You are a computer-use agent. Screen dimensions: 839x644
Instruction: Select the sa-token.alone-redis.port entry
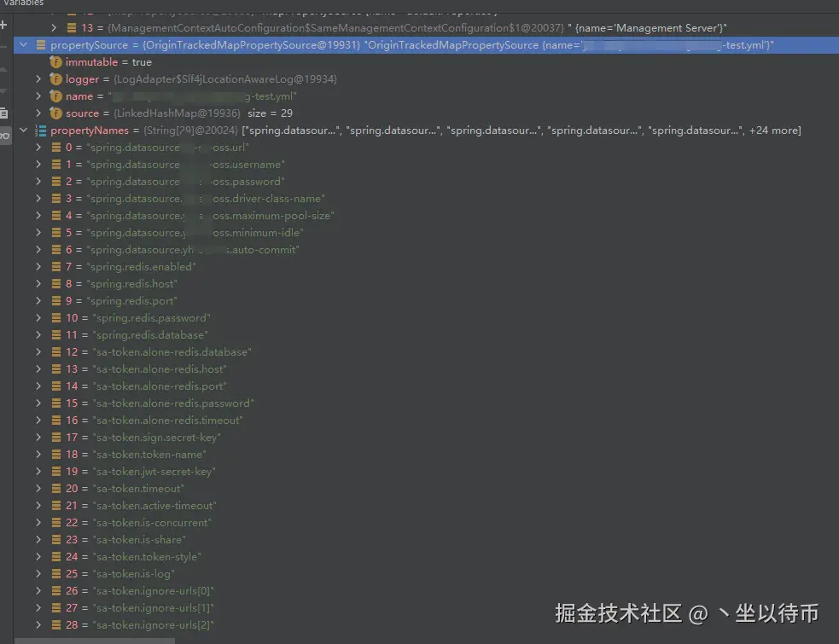(x=146, y=386)
